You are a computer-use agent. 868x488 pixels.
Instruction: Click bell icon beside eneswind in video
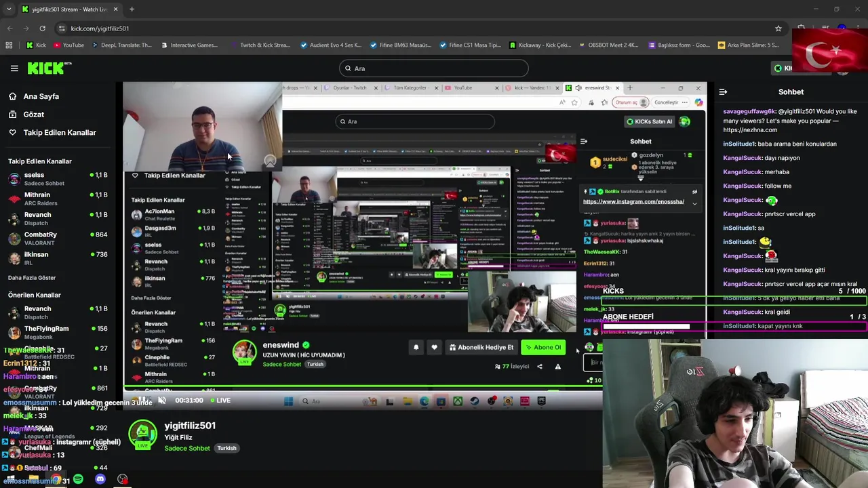(x=416, y=348)
